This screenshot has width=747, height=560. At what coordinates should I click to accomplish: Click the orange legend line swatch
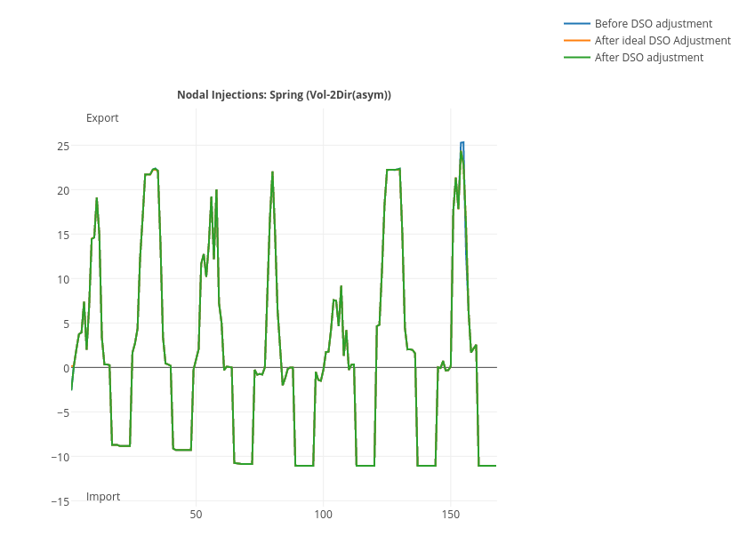point(576,41)
